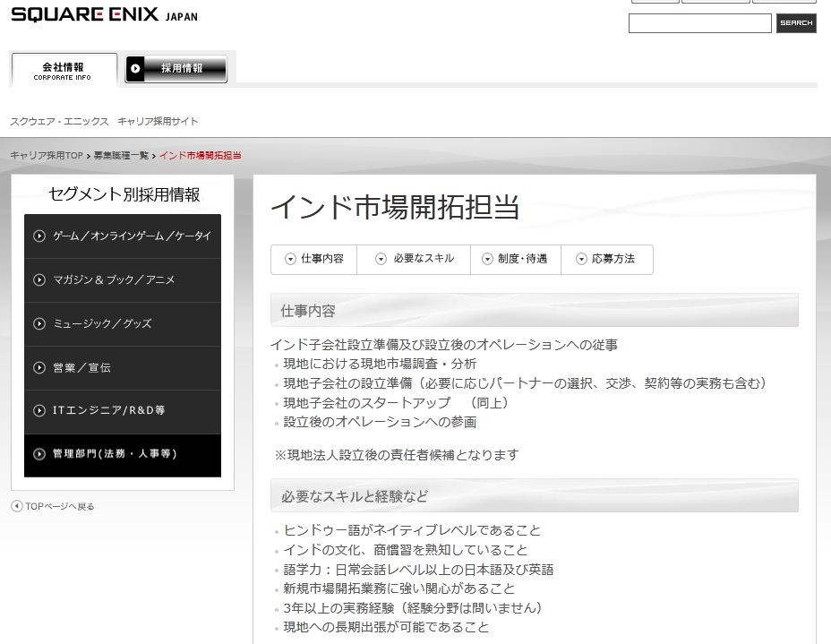The image size is (831, 644).
Task: Click the インド市場開拓担当 page heading
Action: pyautogui.click(x=395, y=207)
